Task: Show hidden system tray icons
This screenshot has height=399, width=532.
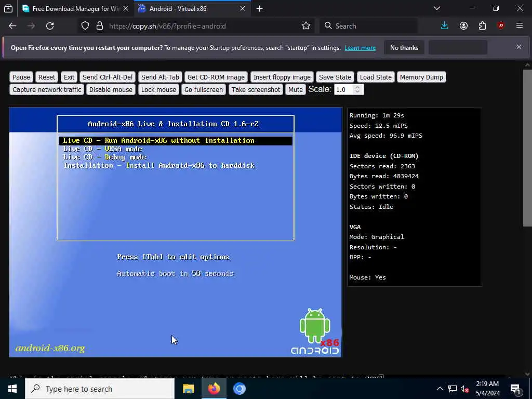Action: point(440,389)
